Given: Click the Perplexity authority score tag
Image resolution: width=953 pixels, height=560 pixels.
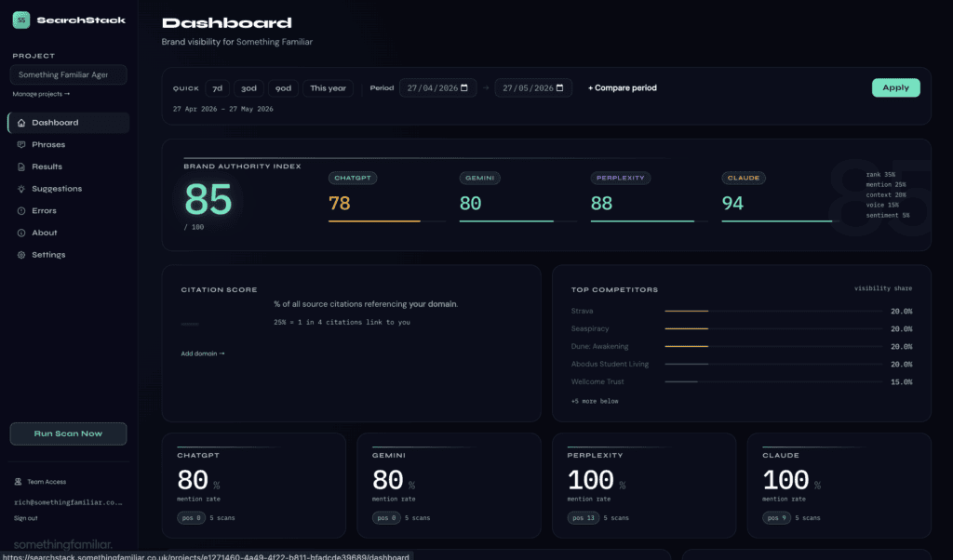Looking at the screenshot, I should coord(621,178).
